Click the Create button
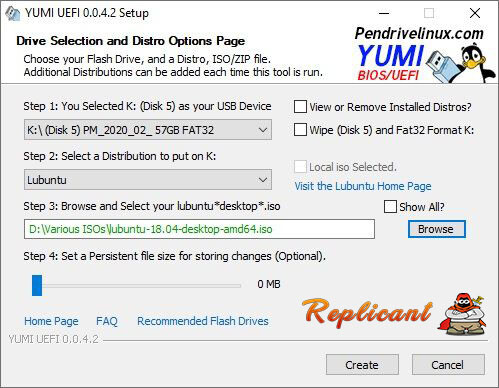Image resolution: width=499 pixels, height=388 pixels. pyautogui.click(x=362, y=365)
